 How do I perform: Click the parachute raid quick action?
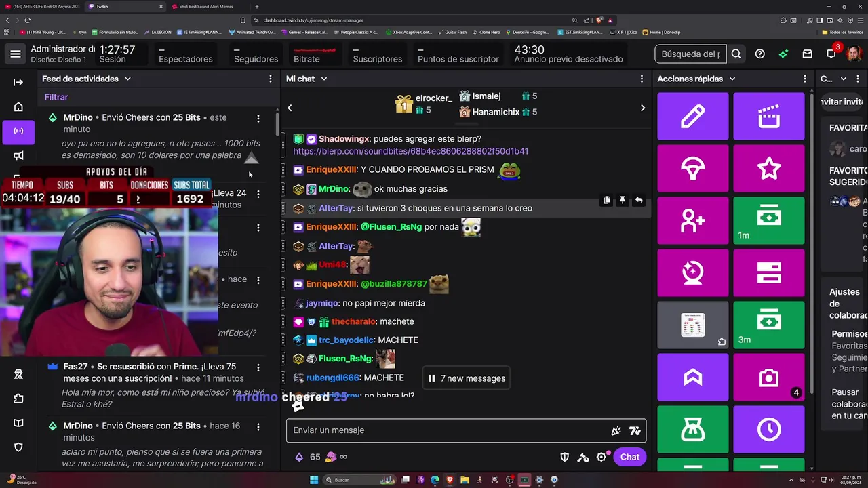click(x=692, y=169)
